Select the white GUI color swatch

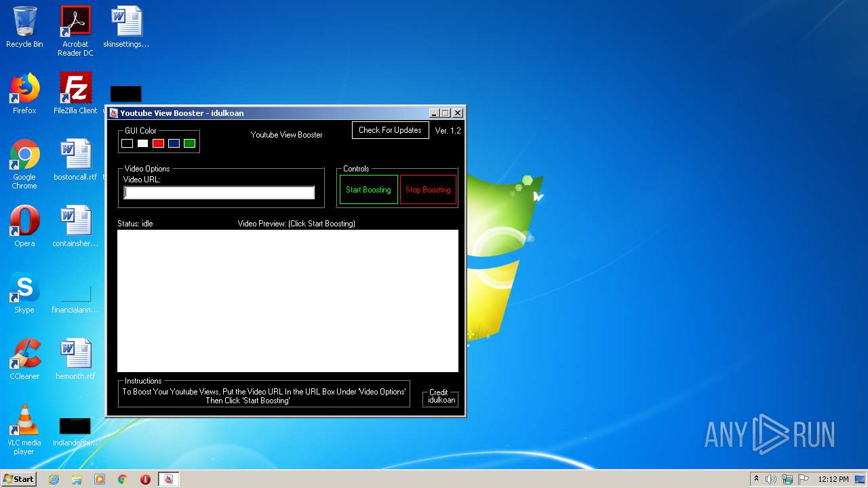pyautogui.click(x=142, y=143)
